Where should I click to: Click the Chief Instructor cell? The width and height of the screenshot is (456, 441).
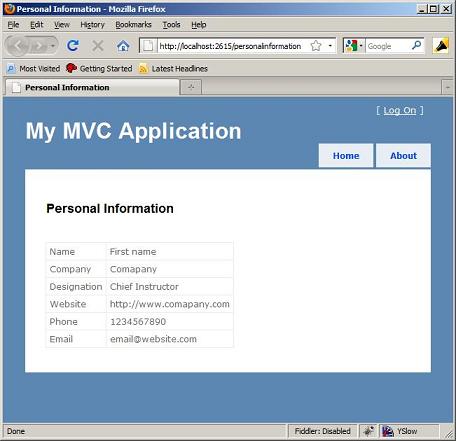coord(170,287)
